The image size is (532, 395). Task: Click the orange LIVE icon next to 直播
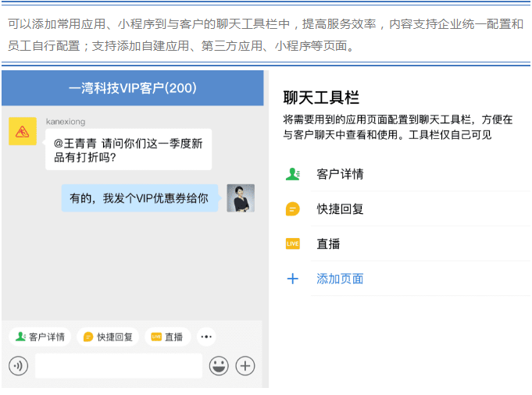pos(292,244)
